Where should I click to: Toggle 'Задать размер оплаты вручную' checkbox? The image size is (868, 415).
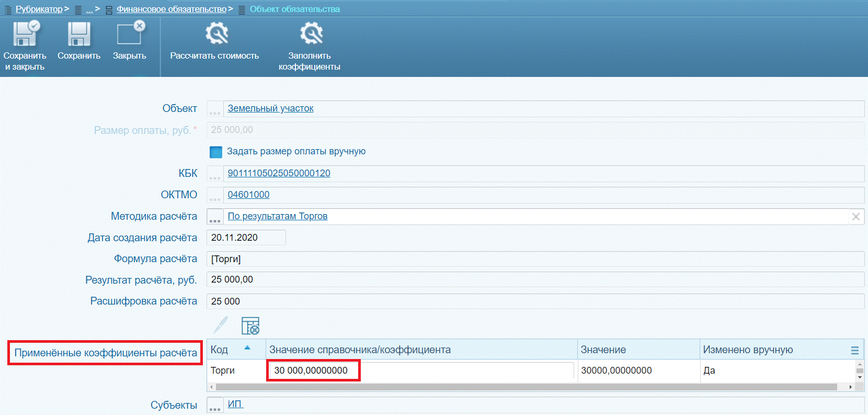point(216,152)
